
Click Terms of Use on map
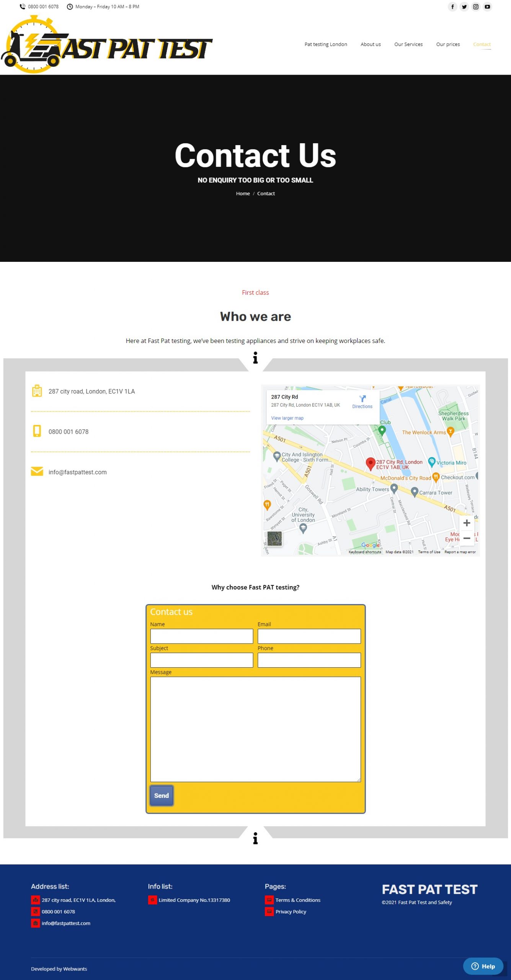click(x=429, y=552)
